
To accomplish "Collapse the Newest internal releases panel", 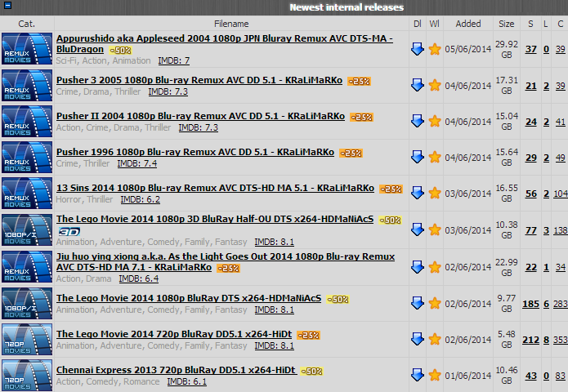I will [7, 6].
